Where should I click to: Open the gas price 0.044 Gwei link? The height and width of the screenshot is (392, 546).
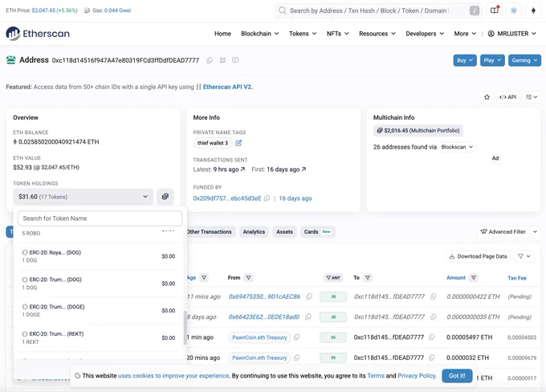click(117, 10)
